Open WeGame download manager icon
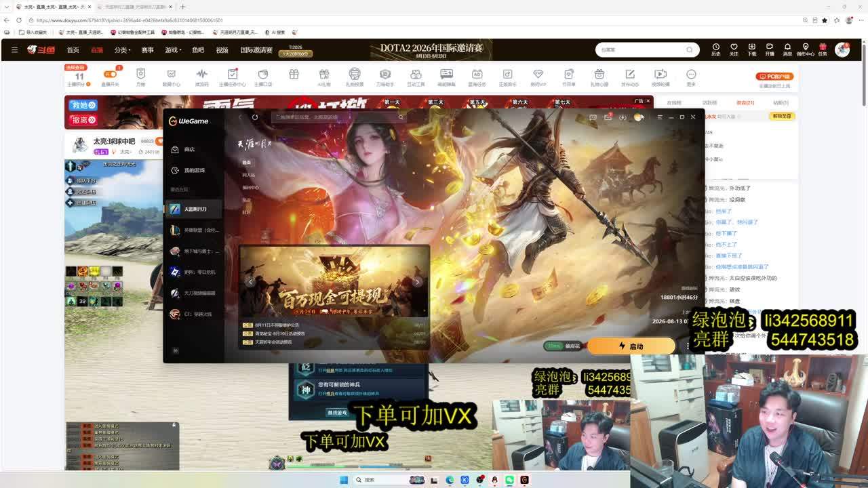868x488 pixels. point(623,117)
